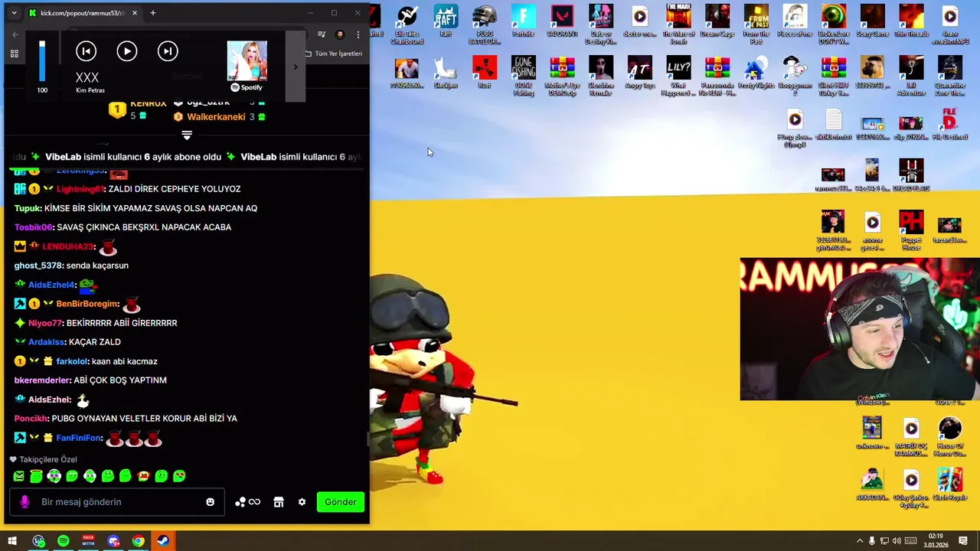This screenshot has height=551, width=980.
Task: Click the Kim Petras album cover thumbnail
Action: (247, 61)
